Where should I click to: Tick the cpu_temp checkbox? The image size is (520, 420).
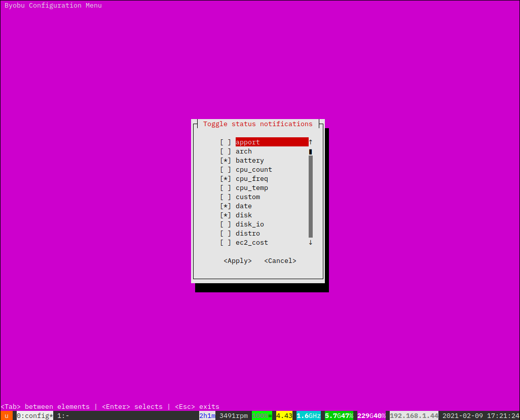point(226,188)
